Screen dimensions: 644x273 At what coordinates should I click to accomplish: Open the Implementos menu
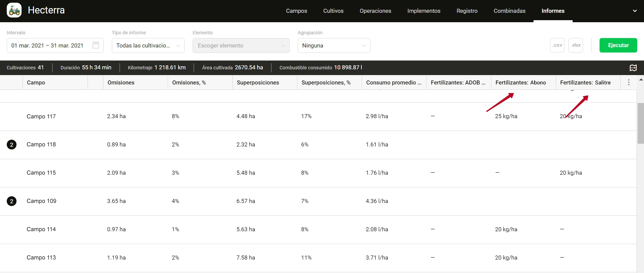click(x=424, y=11)
